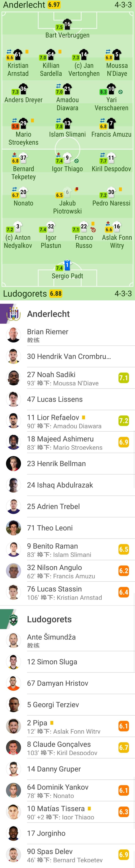The image size is (135, 868).
Task: Open the Ludogorets club crest
Action: (13, 619)
